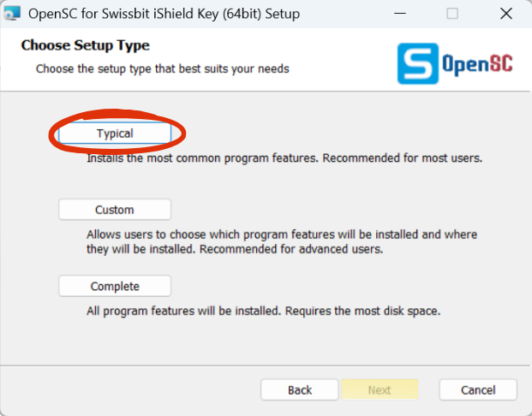The image size is (532, 416).
Task: Click the "Choose Setup Type" heading
Action: (x=85, y=45)
